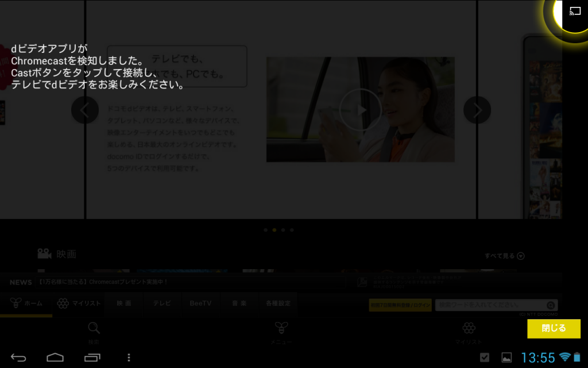Tap the Android home button

pyautogui.click(x=55, y=357)
